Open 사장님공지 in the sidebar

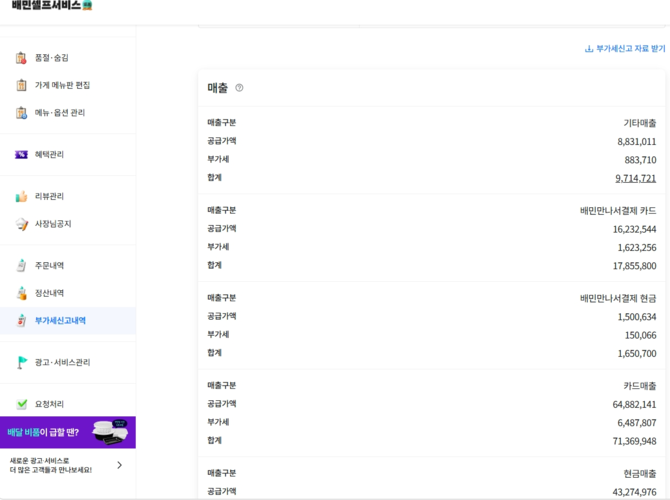pos(68,224)
